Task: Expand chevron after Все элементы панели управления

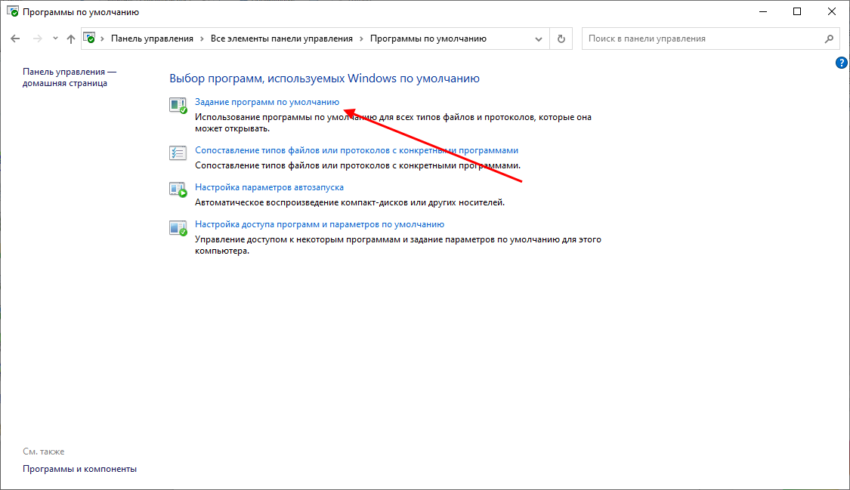Action: 361,39
